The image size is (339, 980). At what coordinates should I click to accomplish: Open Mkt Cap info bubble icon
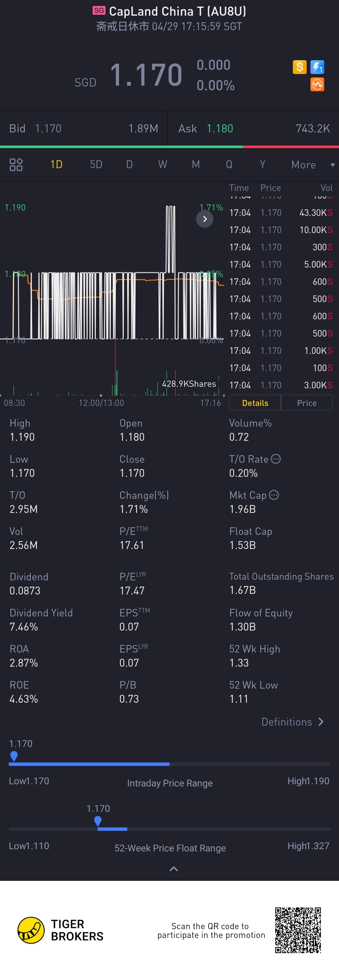(274, 495)
